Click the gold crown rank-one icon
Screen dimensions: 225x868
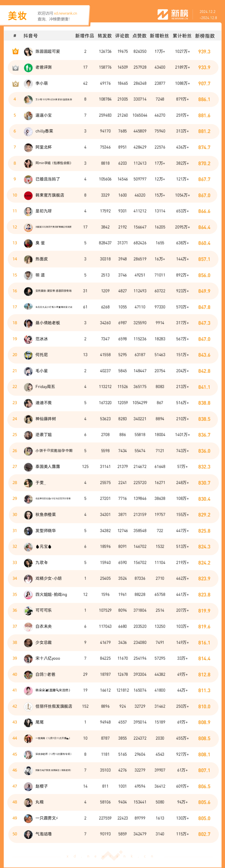click(15, 52)
